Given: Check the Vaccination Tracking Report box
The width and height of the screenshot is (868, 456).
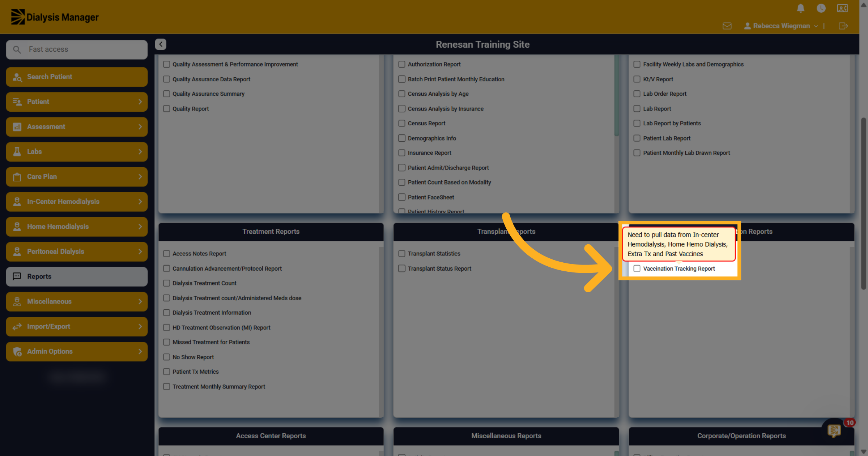Looking at the screenshot, I should [637, 268].
